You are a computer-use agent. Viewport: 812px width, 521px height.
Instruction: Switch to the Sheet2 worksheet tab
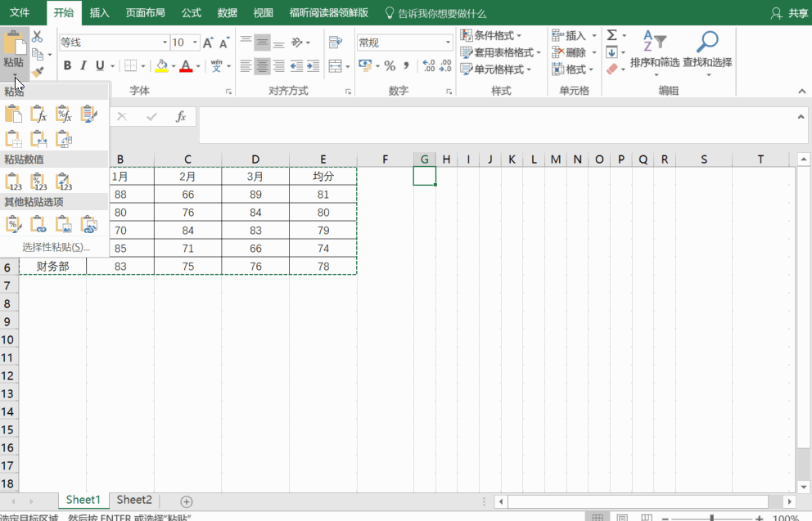134,500
